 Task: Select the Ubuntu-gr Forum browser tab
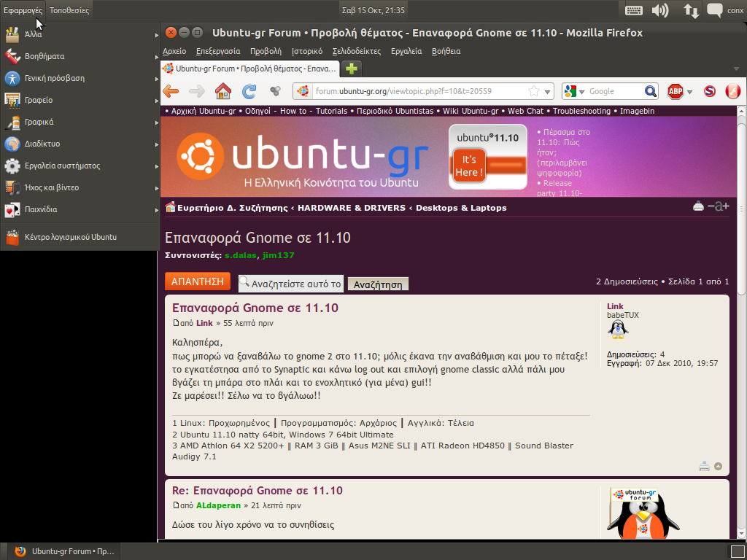tap(250, 69)
